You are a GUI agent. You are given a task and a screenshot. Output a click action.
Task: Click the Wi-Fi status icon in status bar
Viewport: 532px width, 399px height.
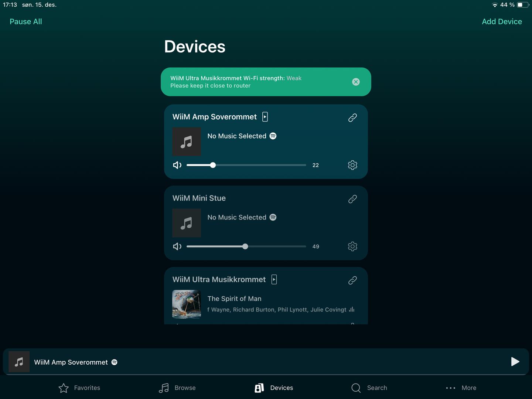495,5
